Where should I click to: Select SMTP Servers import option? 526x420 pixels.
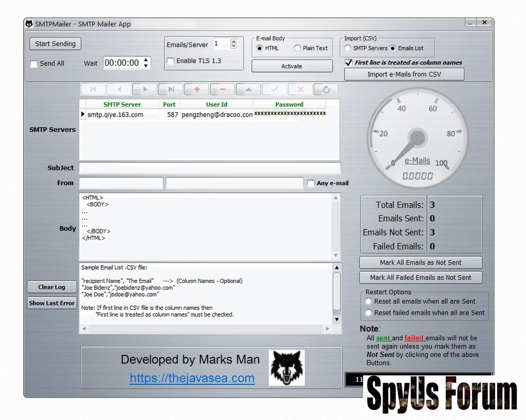click(x=347, y=48)
